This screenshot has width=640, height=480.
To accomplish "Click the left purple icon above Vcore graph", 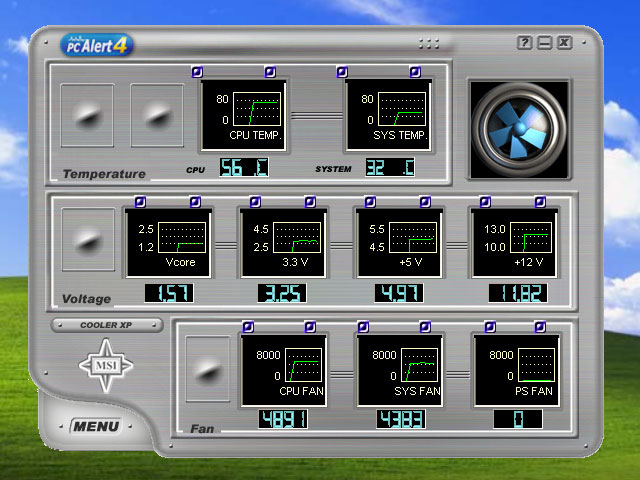I will pos(140,202).
